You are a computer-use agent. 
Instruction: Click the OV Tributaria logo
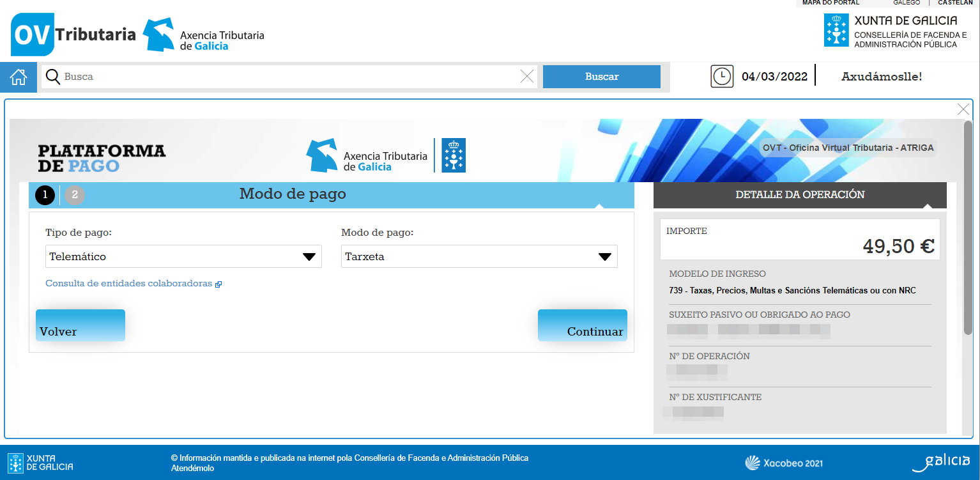pyautogui.click(x=73, y=35)
